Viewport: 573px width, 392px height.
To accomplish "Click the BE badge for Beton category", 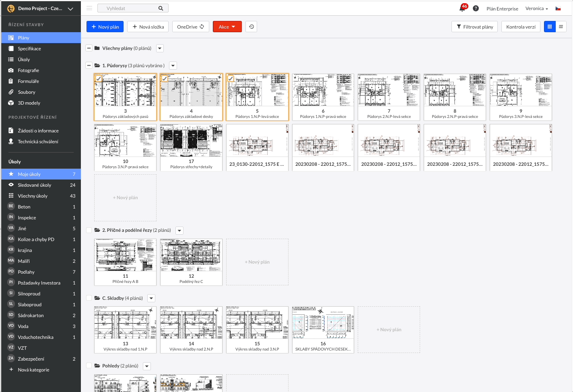I will [x=11, y=206].
